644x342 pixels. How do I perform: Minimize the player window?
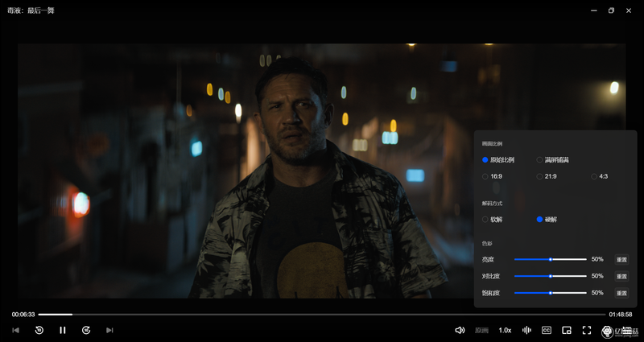[594, 10]
